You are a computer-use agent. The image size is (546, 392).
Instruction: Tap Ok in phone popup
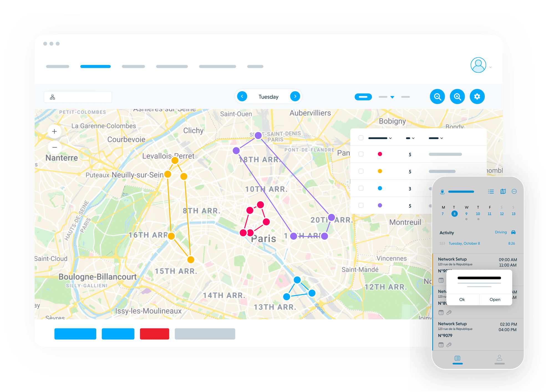click(x=462, y=300)
